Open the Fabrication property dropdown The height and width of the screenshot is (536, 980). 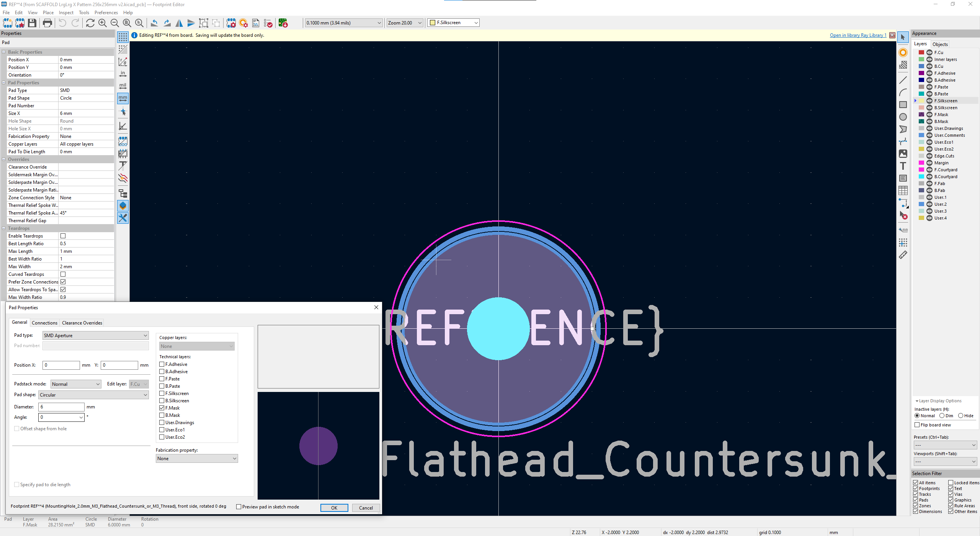point(197,458)
